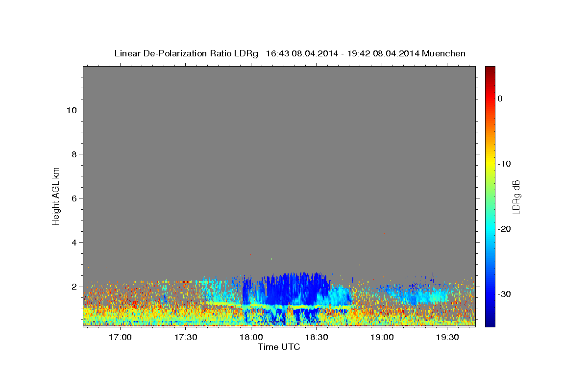Click the colorbar value "-10"
Viewport: 588px width, 392px height.
click(504, 164)
